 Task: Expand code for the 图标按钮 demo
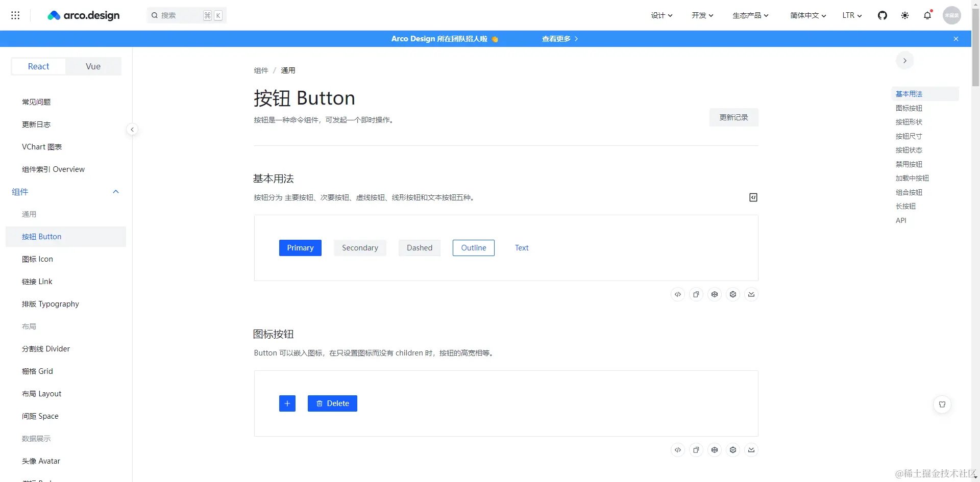click(678, 450)
